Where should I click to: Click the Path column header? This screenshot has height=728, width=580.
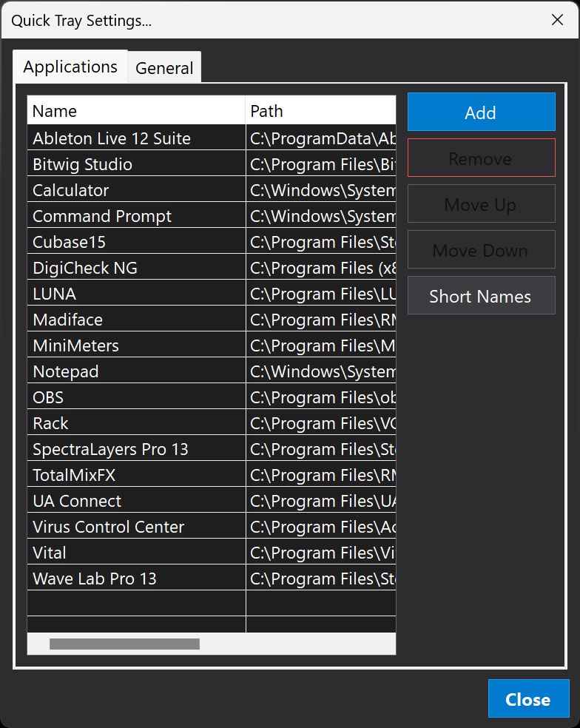[x=321, y=110]
